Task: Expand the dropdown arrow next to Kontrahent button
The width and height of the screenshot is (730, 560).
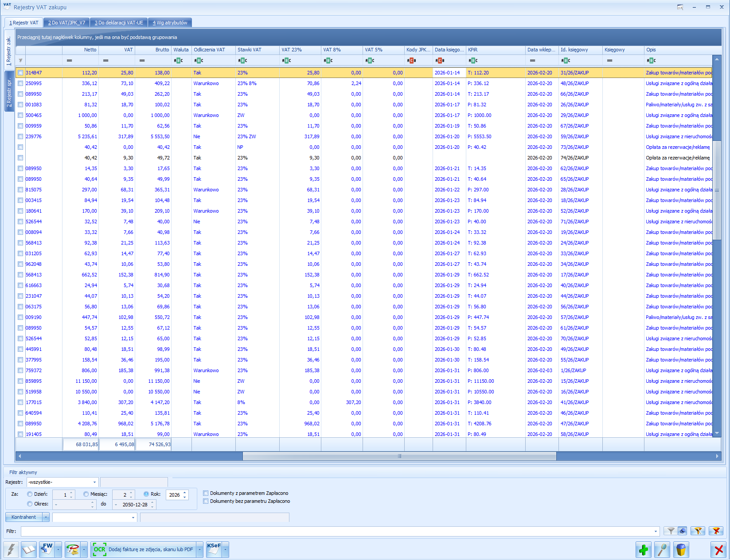Action: pyautogui.click(x=46, y=517)
